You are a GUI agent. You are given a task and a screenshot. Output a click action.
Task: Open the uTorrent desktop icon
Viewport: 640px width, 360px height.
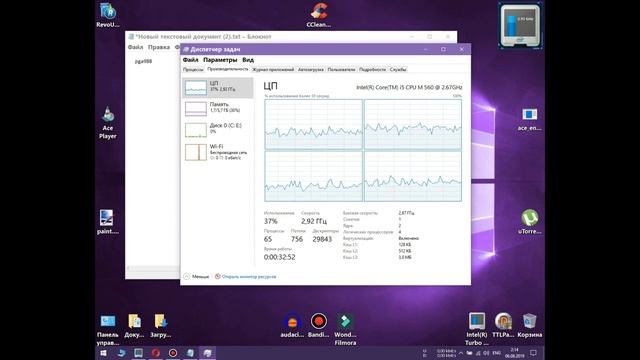(529, 222)
